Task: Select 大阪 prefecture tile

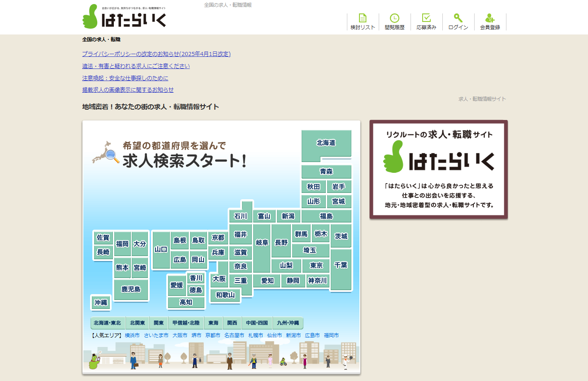Action: click(219, 279)
